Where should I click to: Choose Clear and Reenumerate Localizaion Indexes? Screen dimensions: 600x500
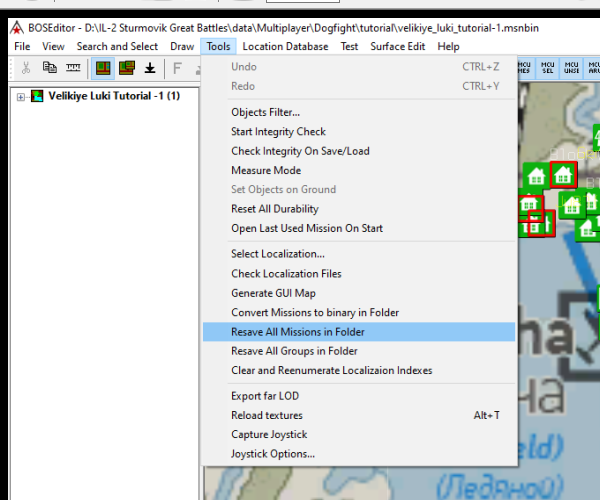(x=359, y=370)
